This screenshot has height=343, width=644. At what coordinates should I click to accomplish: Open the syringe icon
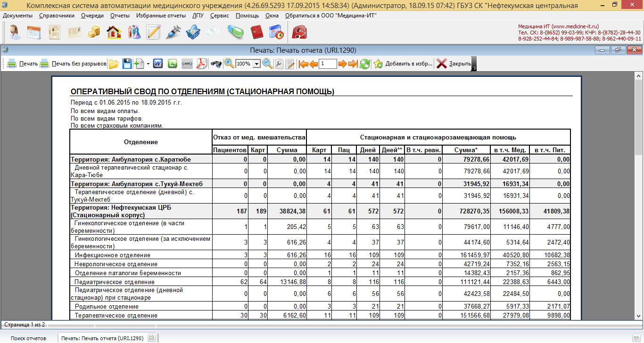[173, 32]
